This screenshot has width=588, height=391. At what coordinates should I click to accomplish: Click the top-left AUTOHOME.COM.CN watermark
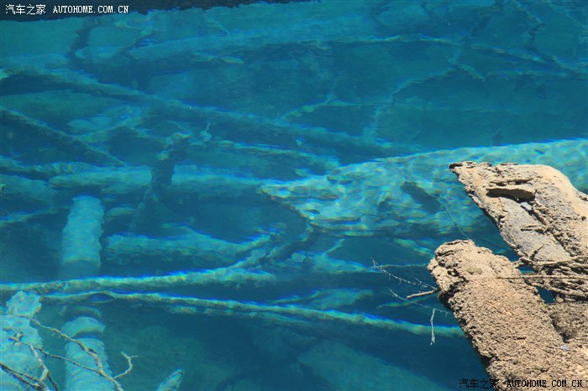[91, 9]
